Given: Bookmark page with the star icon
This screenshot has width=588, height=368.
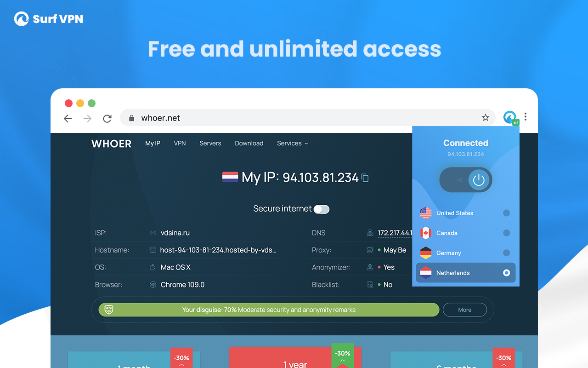Looking at the screenshot, I should [x=486, y=118].
